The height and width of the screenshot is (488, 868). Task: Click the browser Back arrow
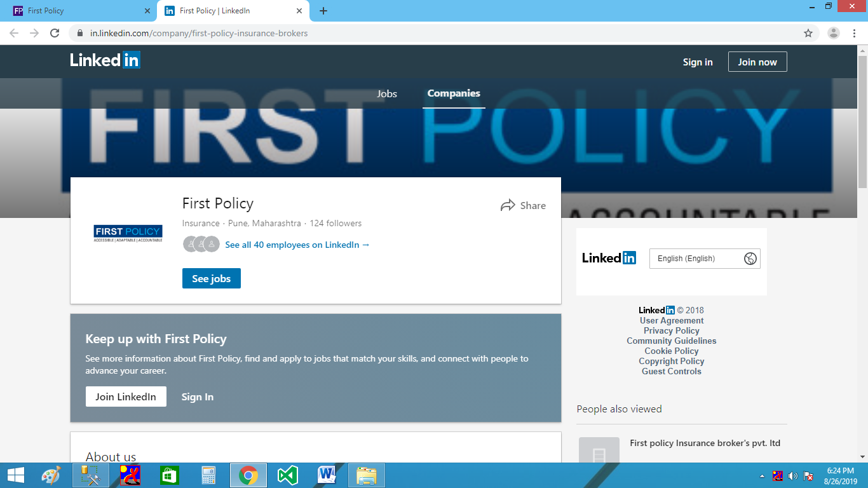(x=14, y=33)
